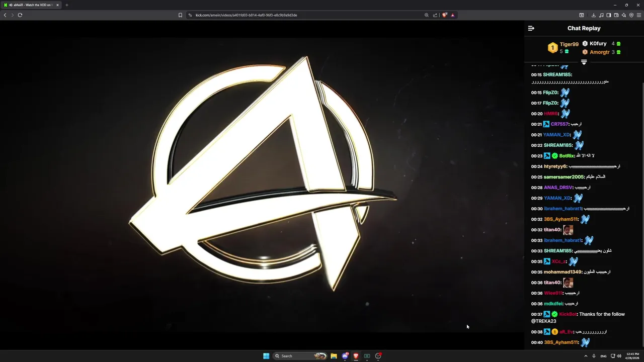Click username htyretyy6 in chat
The image size is (644, 362).
click(555, 166)
